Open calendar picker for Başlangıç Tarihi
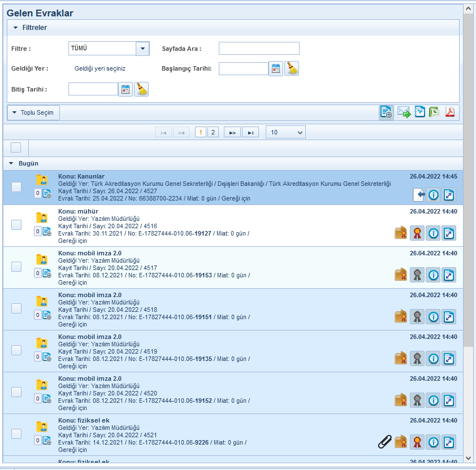This screenshot has width=476, height=470. pos(276,69)
